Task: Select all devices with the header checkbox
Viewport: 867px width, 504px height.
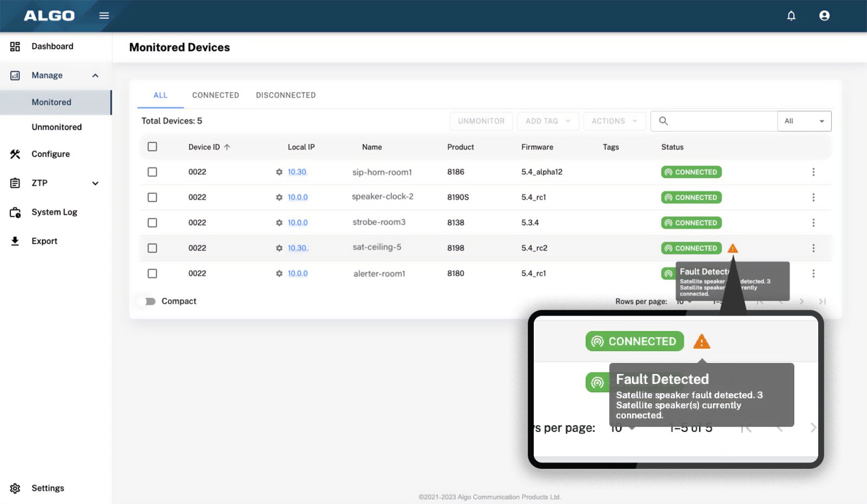Action: click(152, 147)
